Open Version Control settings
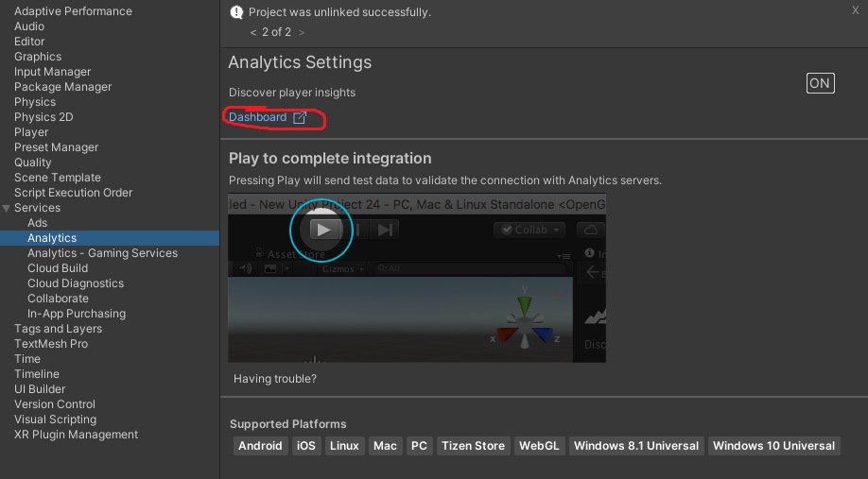This screenshot has width=868, height=479. (x=55, y=404)
